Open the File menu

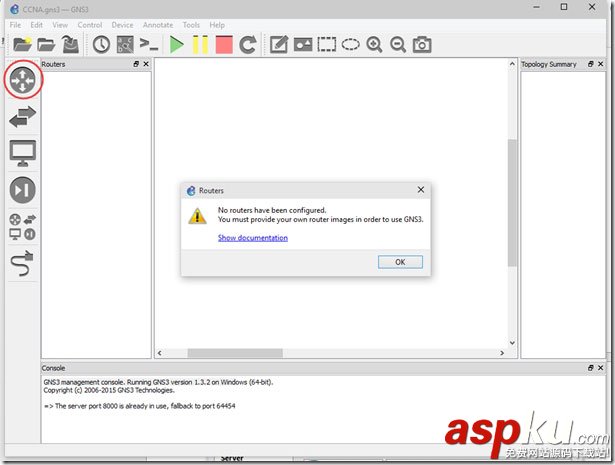coord(15,25)
